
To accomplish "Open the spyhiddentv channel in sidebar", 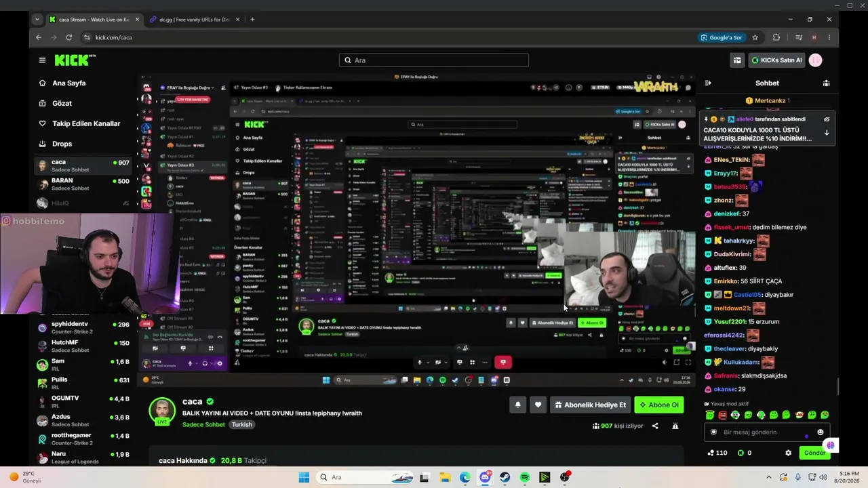I will point(83,328).
